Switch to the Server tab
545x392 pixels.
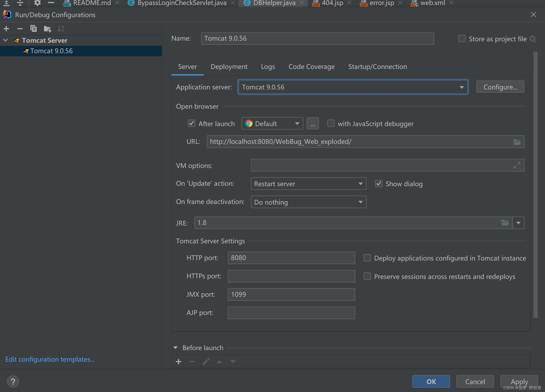[187, 67]
